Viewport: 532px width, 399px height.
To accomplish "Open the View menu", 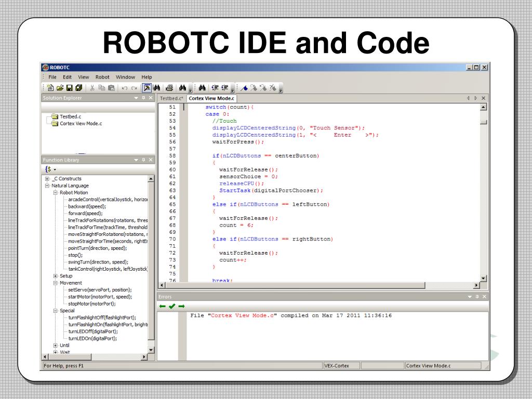I will pyautogui.click(x=84, y=77).
